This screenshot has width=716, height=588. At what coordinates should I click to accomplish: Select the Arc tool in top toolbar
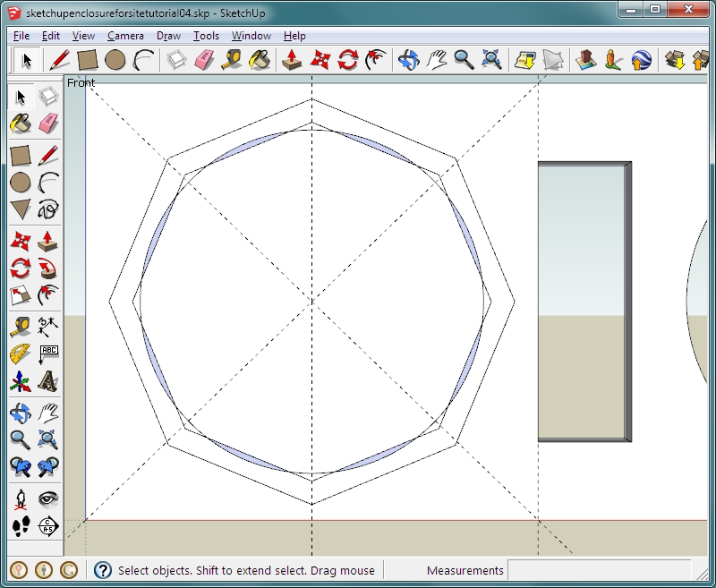(143, 60)
